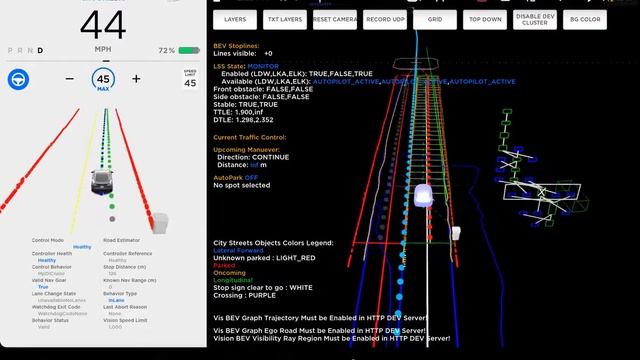Click the ego car model in left visualization

tap(101, 182)
